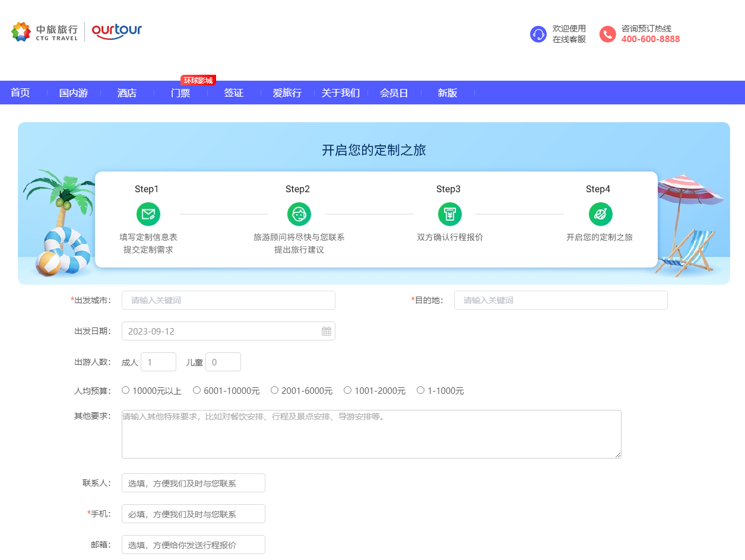
Task: Open 在线客服 via the headset icon
Action: point(538,34)
